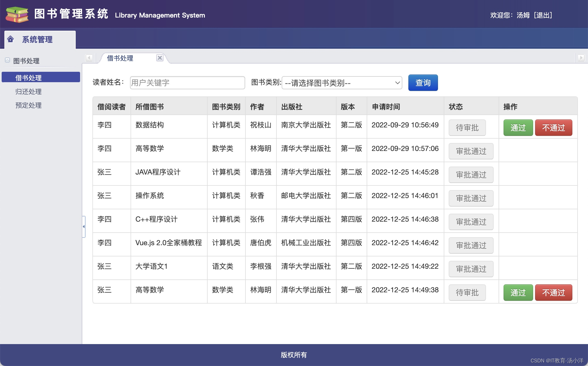Click the 借阅读者 column header
Image resolution: width=588 pixels, height=366 pixels.
point(111,107)
